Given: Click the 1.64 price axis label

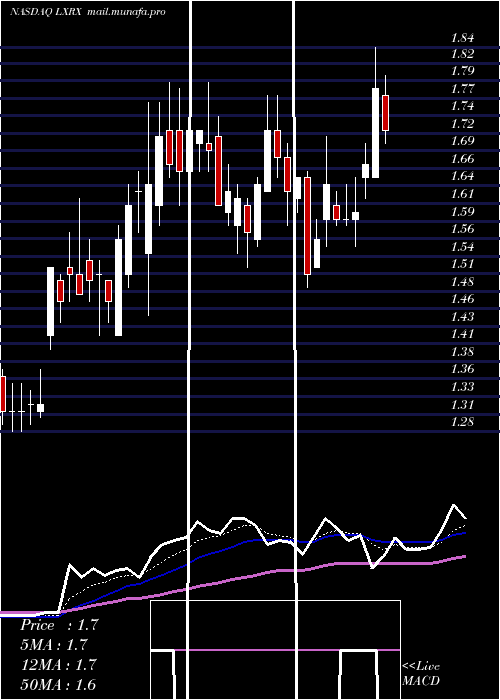Looking at the screenshot, I should point(462,177).
